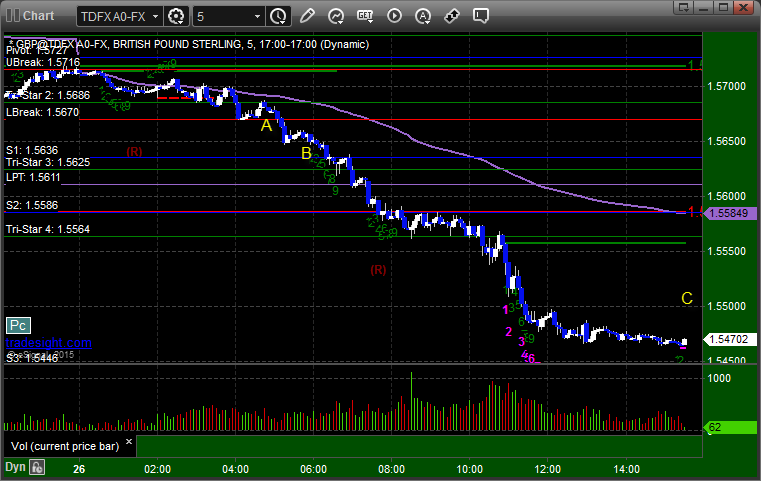Click the purple 1.55849 price marker
The height and width of the screenshot is (481, 761).
[x=730, y=213]
